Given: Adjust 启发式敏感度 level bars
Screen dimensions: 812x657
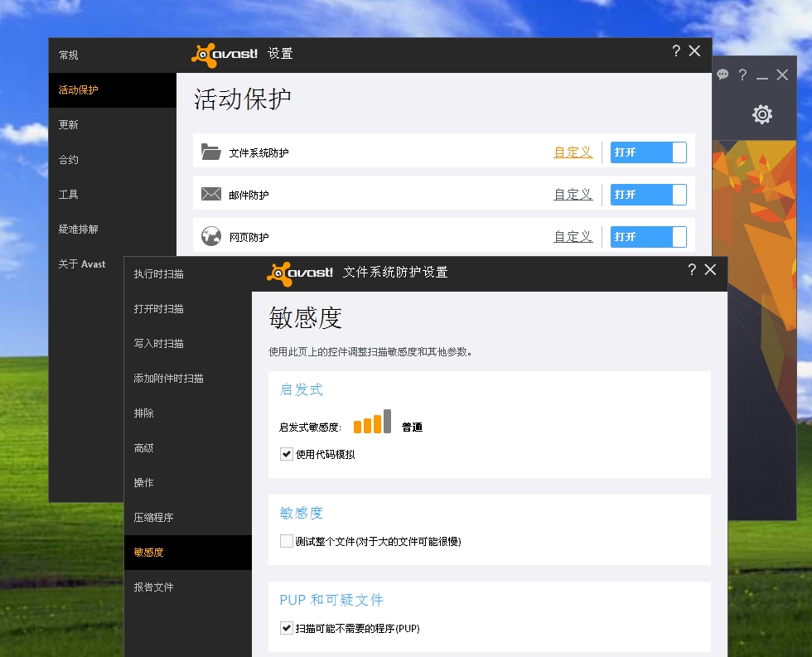Looking at the screenshot, I should (x=372, y=423).
